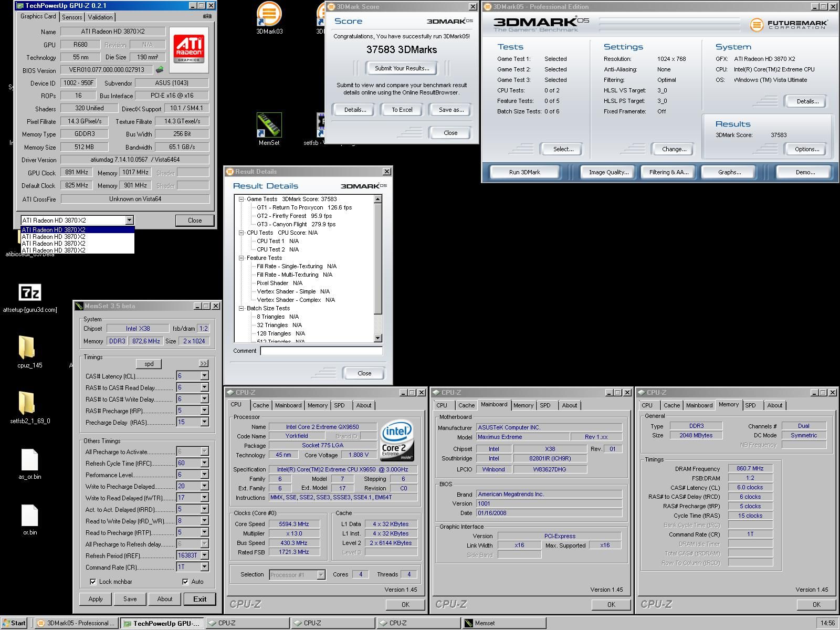Click the Result Details scrollbar down arrow
This screenshot has height=630, width=840.
pyautogui.click(x=378, y=338)
